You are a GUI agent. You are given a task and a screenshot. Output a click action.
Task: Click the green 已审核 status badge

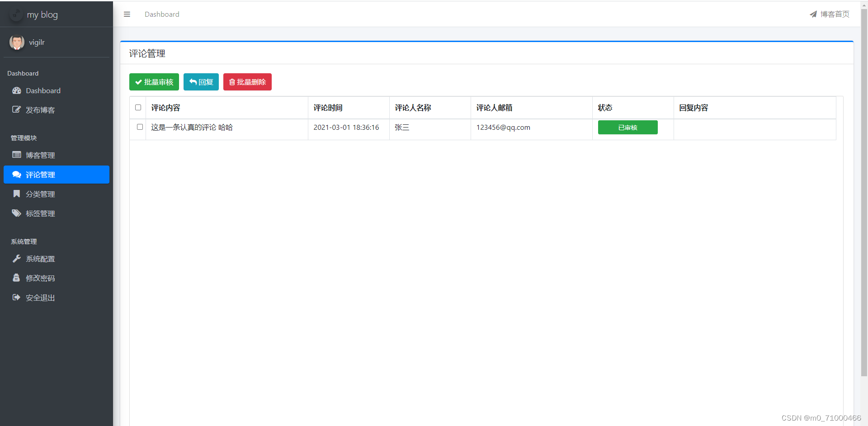coord(627,127)
